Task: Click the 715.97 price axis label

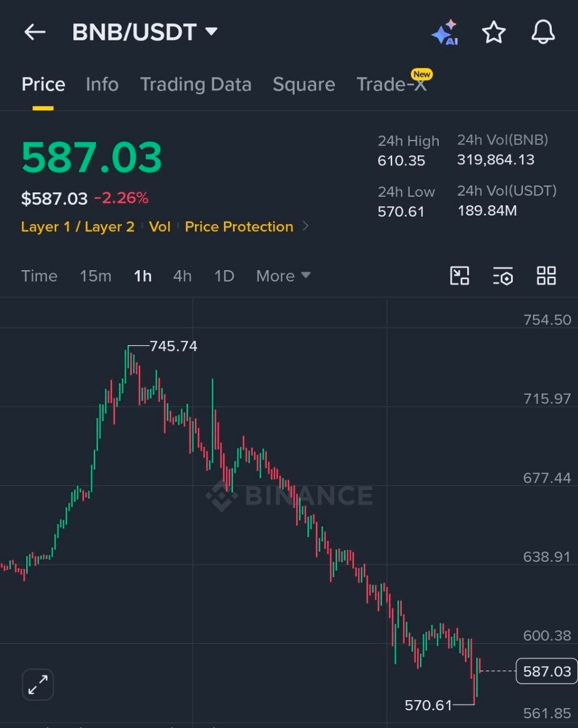Action: click(x=547, y=399)
